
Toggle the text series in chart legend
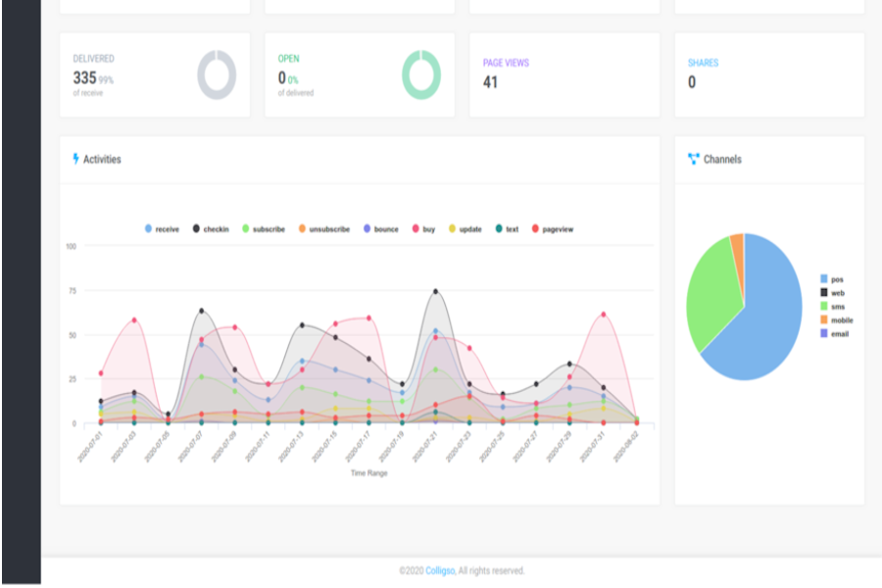click(x=507, y=229)
